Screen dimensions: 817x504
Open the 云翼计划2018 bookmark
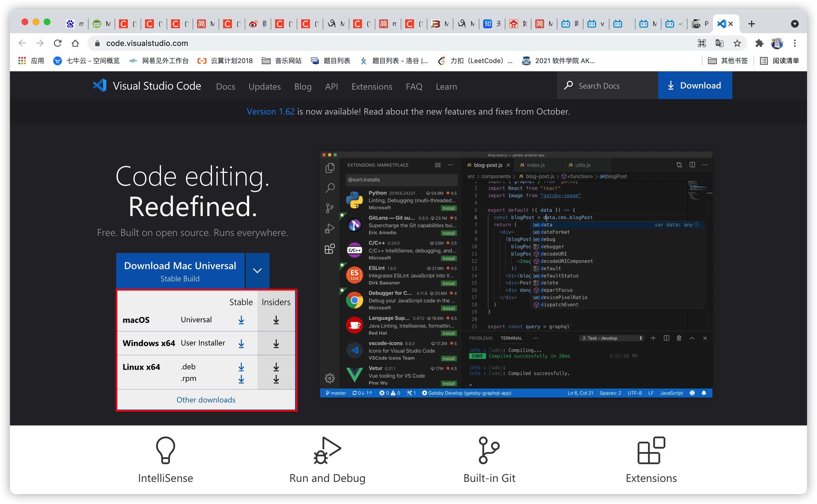(x=225, y=61)
